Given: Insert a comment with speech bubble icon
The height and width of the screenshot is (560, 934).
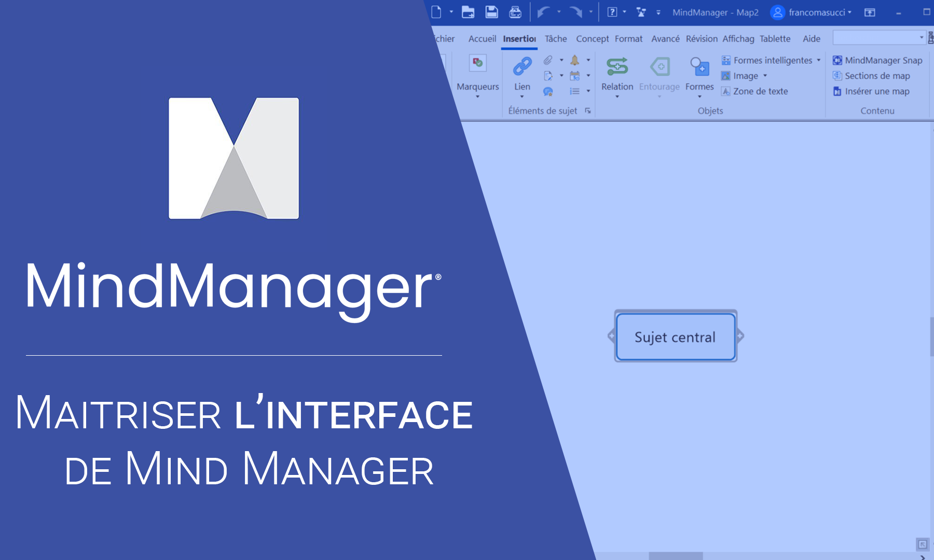Looking at the screenshot, I should click(x=548, y=92).
